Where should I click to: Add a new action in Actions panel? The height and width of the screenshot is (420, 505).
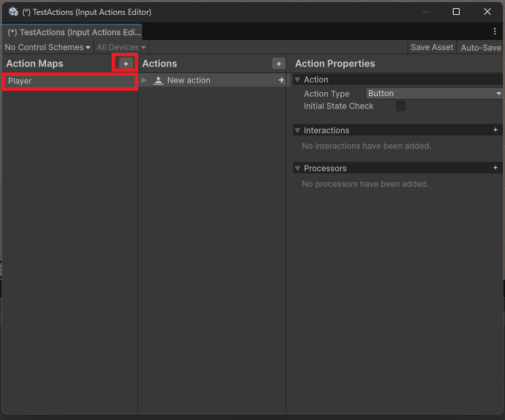(x=278, y=64)
